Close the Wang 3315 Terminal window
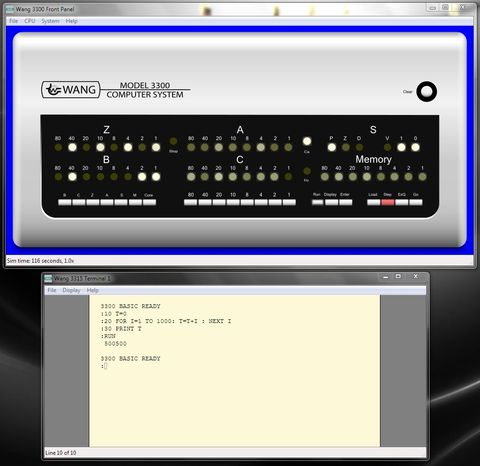Viewport: 480px width, 466px height. point(415,277)
